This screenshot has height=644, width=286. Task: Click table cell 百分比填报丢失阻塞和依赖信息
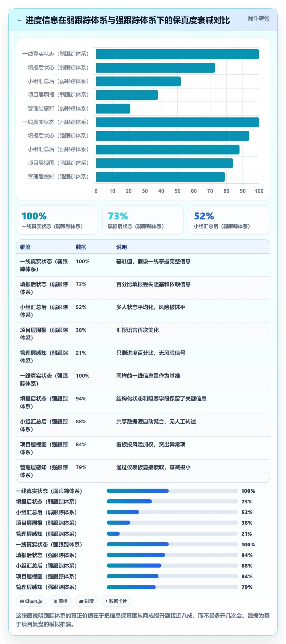153,284
